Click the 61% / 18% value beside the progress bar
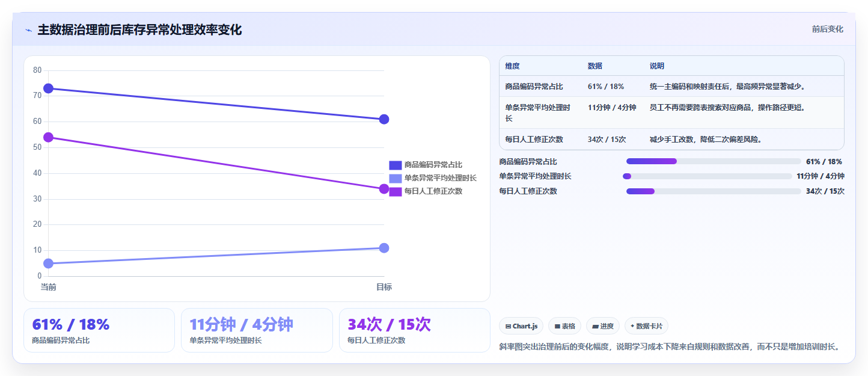The width and height of the screenshot is (868, 376). tap(824, 162)
